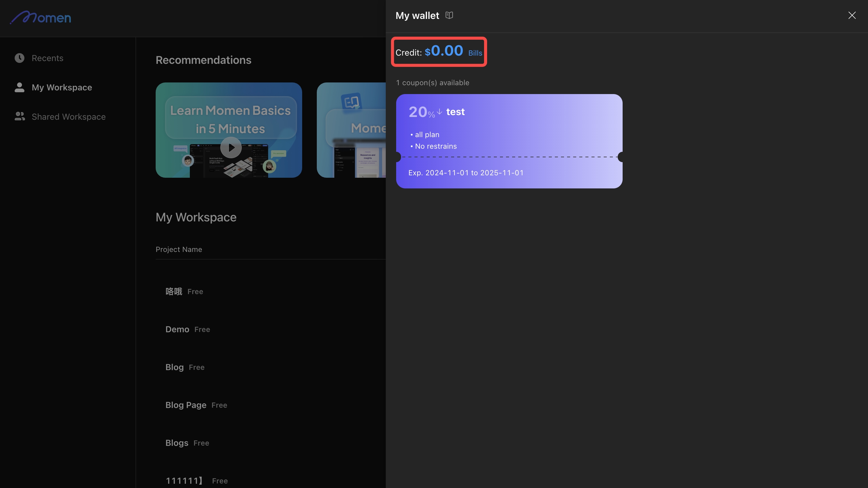Click the 'all plan' coupon detail
The height and width of the screenshot is (488, 868).
click(x=427, y=135)
